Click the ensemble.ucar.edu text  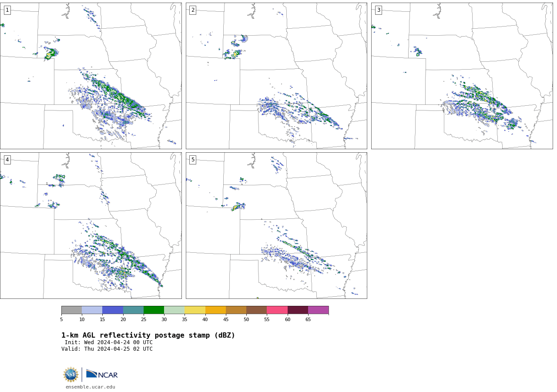pyautogui.click(x=91, y=387)
